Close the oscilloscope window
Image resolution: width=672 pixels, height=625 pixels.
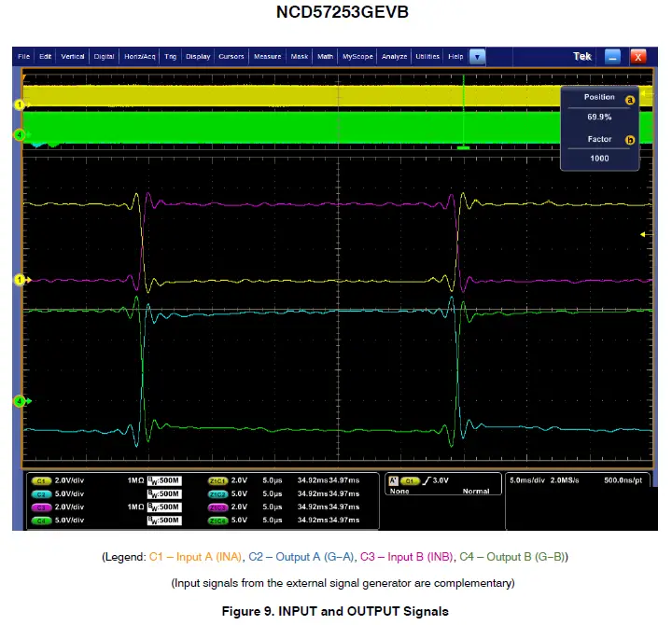tap(638, 57)
